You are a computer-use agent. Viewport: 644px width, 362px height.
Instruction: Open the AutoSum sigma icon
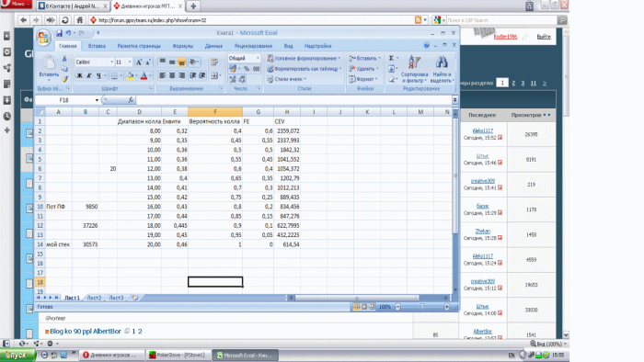391,58
